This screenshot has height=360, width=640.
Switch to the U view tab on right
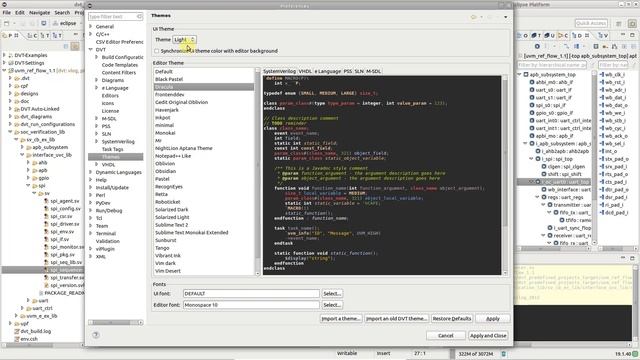[549, 36]
